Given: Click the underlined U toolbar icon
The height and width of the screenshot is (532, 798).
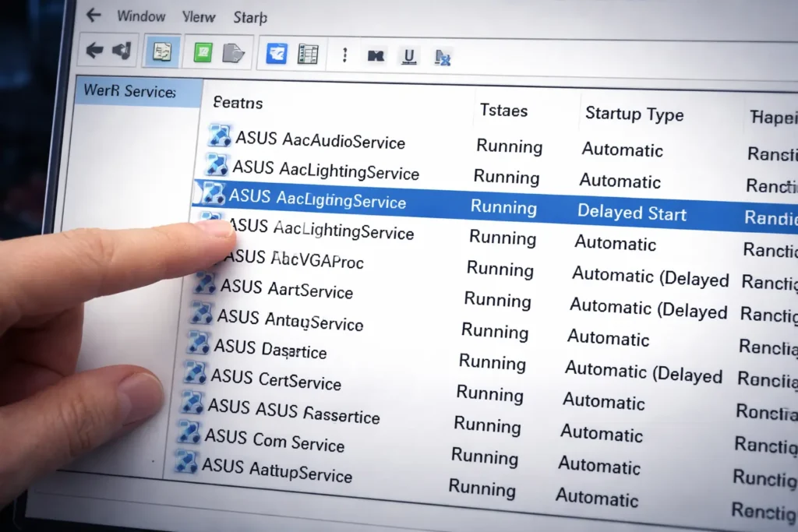Looking at the screenshot, I should pos(408,55).
